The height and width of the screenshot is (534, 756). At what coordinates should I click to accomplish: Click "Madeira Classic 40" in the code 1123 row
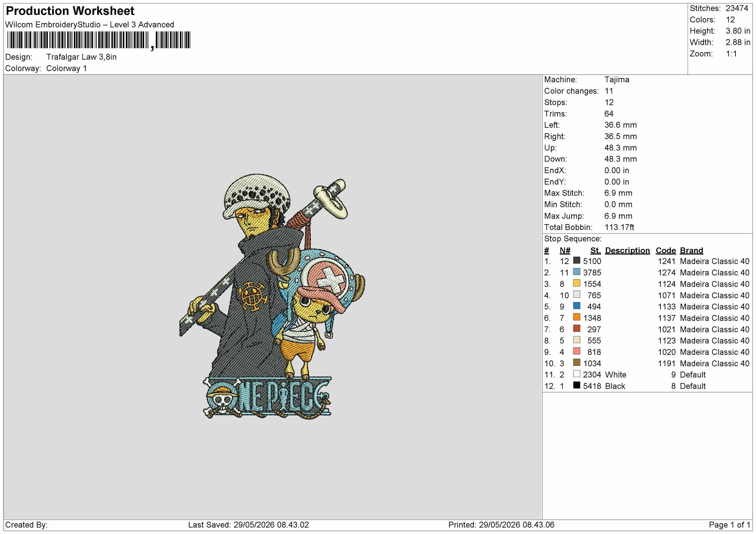(714, 341)
